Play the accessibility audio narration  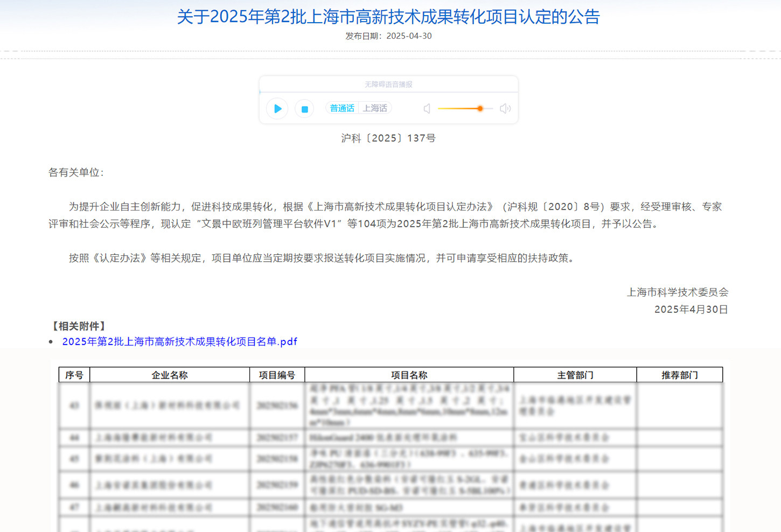point(277,109)
